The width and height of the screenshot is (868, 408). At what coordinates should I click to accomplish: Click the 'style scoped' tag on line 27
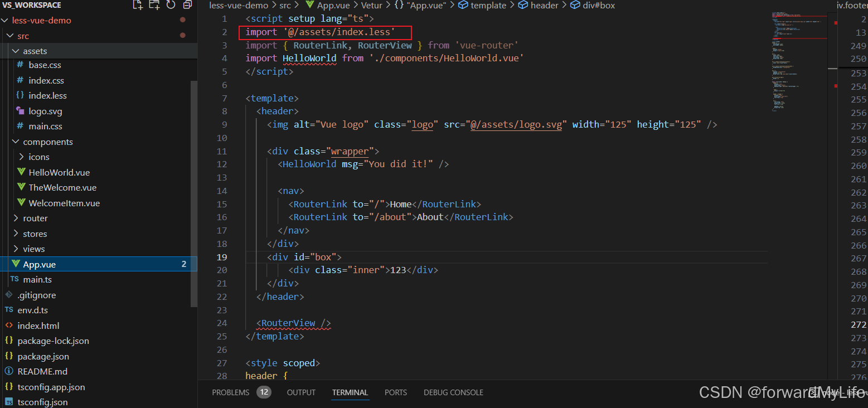(283, 363)
